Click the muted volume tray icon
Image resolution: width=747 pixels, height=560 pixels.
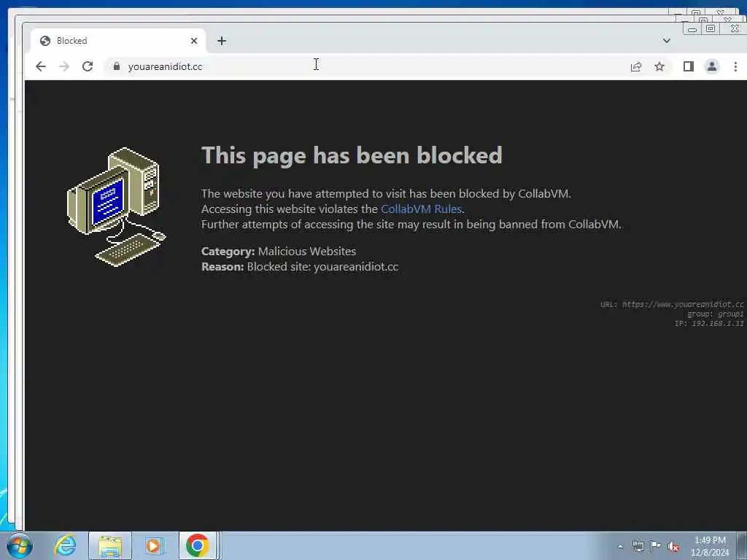tap(673, 547)
